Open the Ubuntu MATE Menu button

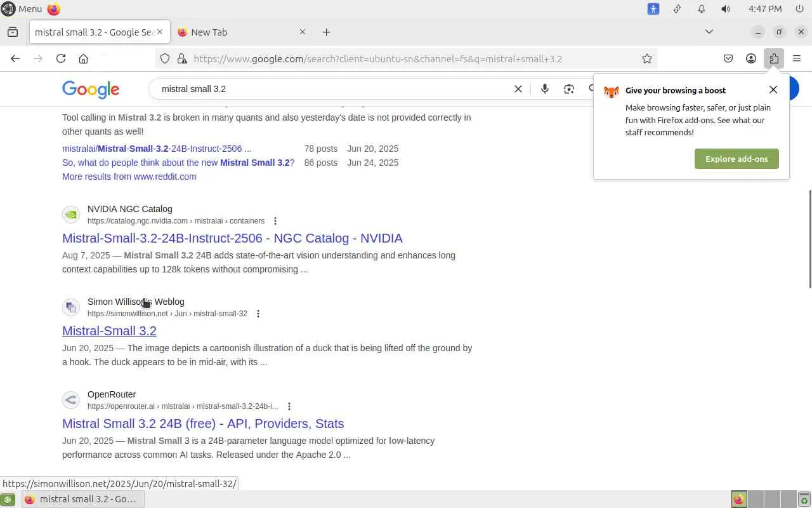point(22,9)
